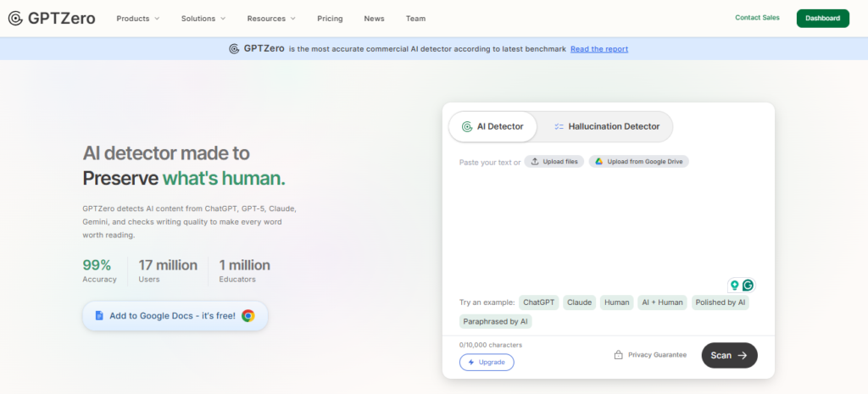The width and height of the screenshot is (868, 394).
Task: Try the Claude example
Action: click(580, 302)
